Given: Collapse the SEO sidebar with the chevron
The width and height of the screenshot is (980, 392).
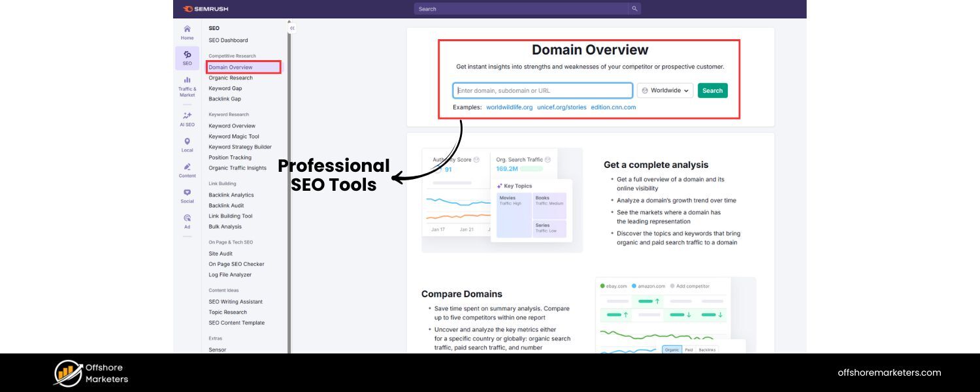Looking at the screenshot, I should point(292,28).
